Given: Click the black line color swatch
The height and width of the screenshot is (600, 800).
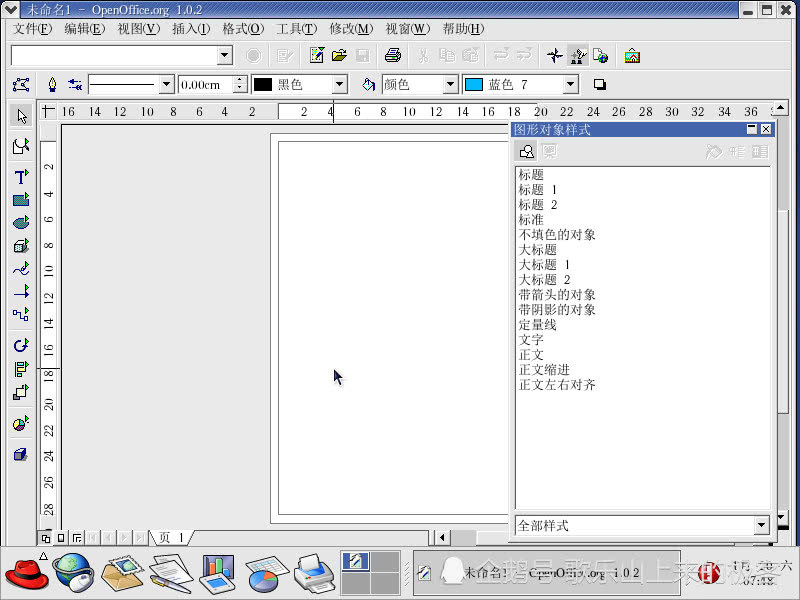Looking at the screenshot, I should [263, 85].
